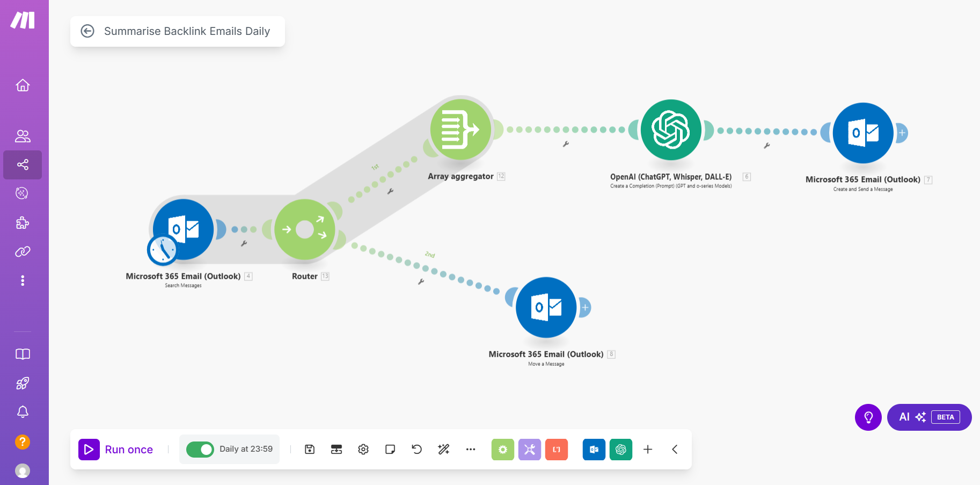Open the Resource hub book icon
Screen dimensions: 980x485
[x=23, y=354]
